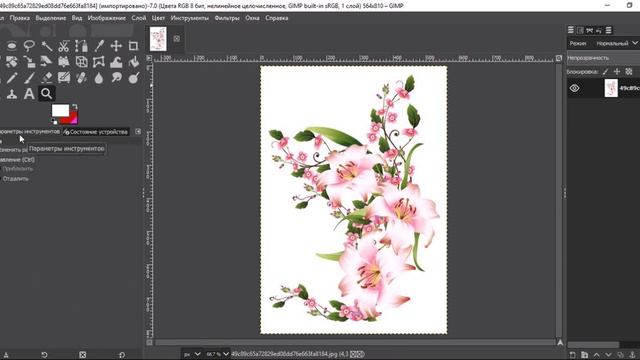Select the Warp Transform tool
Screen dimensions: 640x360
[116, 62]
